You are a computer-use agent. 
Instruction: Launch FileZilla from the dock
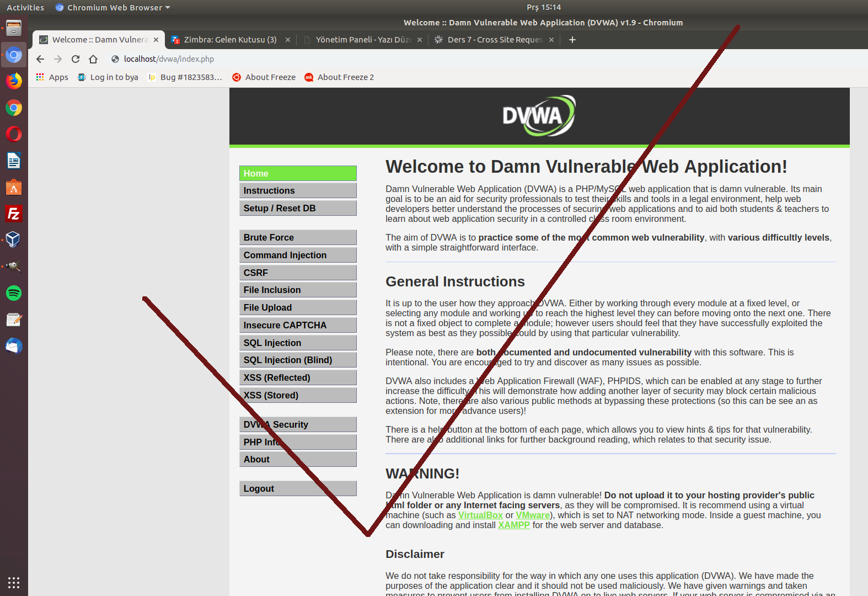(x=14, y=214)
